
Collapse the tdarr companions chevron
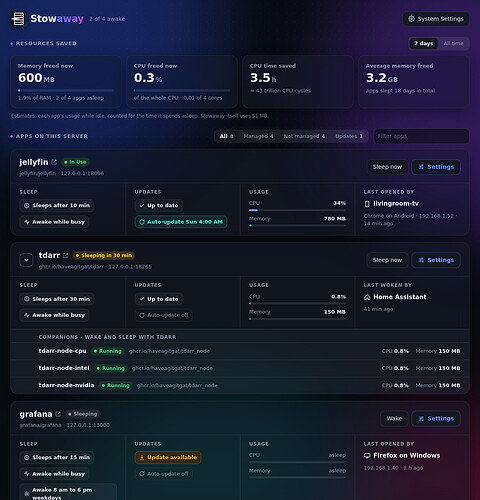pos(26,260)
